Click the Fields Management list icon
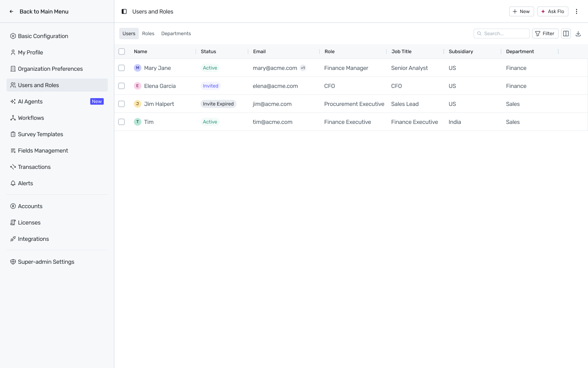 click(13, 150)
